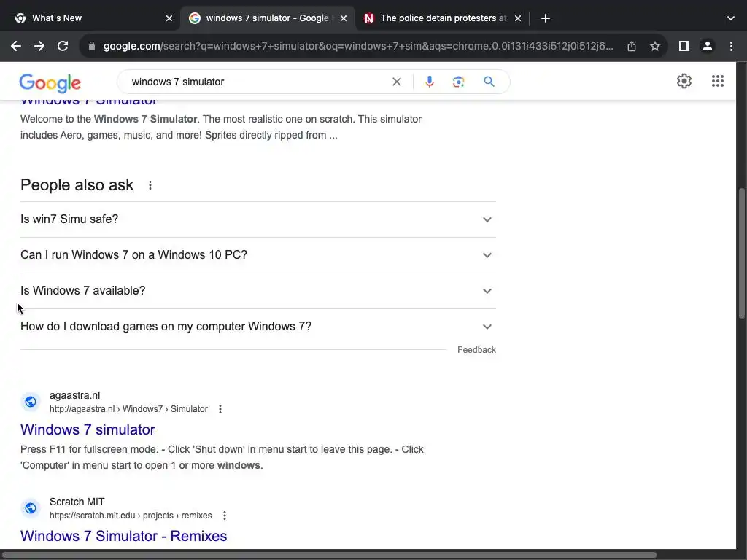
Task: Click the 'Welcome to the Windows 7 Simulator' snippet
Action: coord(220,127)
